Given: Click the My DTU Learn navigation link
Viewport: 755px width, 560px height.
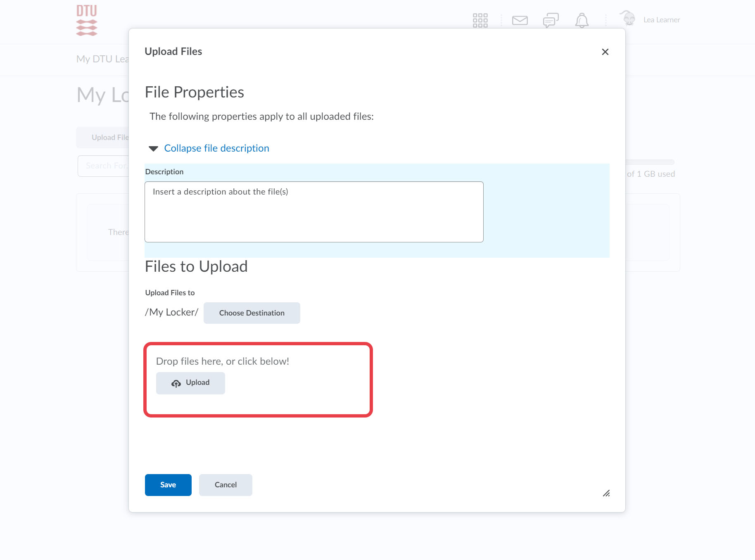Looking at the screenshot, I should (102, 59).
